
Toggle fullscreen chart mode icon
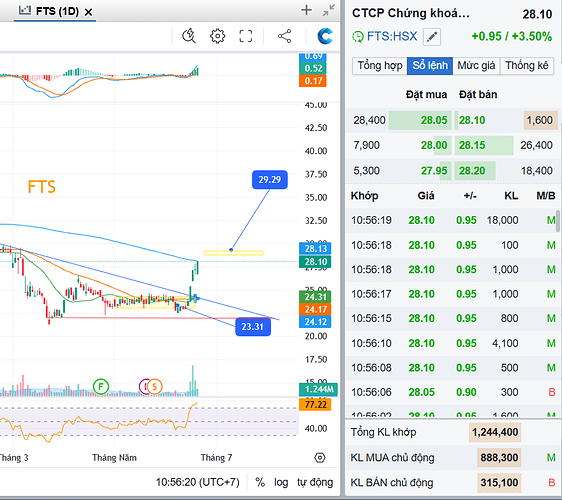[x=246, y=36]
